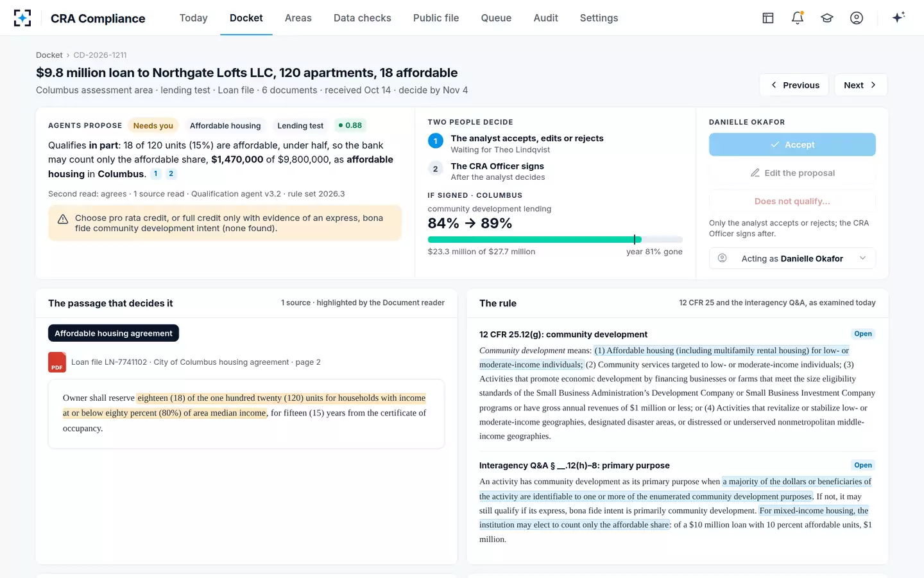Open the notifications bell
The width and height of the screenshot is (924, 578).
point(798,18)
